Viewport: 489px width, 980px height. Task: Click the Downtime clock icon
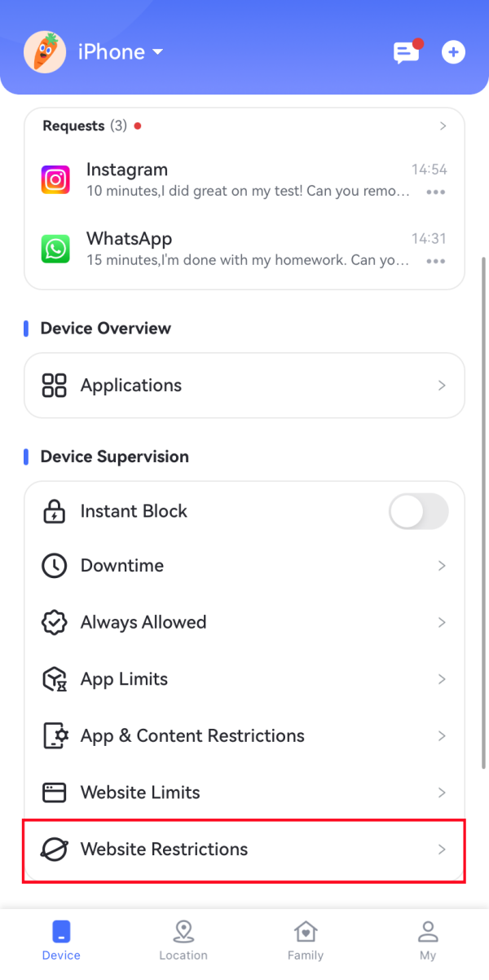tap(54, 565)
